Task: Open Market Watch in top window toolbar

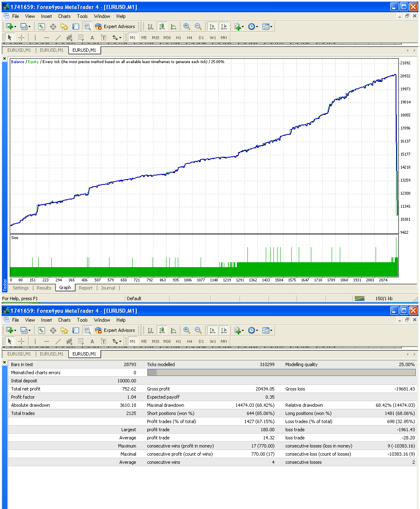Action: (x=42, y=26)
